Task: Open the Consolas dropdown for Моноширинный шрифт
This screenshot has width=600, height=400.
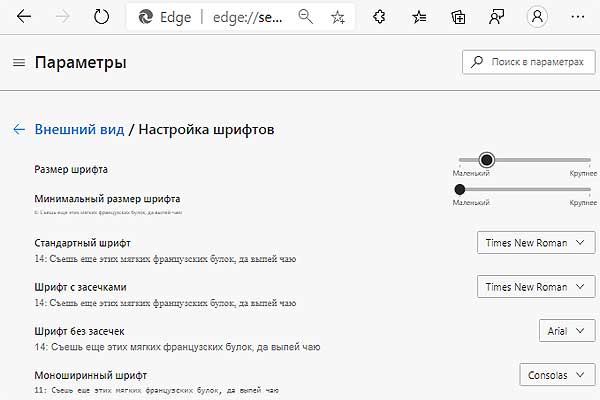Action: pyautogui.click(x=557, y=375)
